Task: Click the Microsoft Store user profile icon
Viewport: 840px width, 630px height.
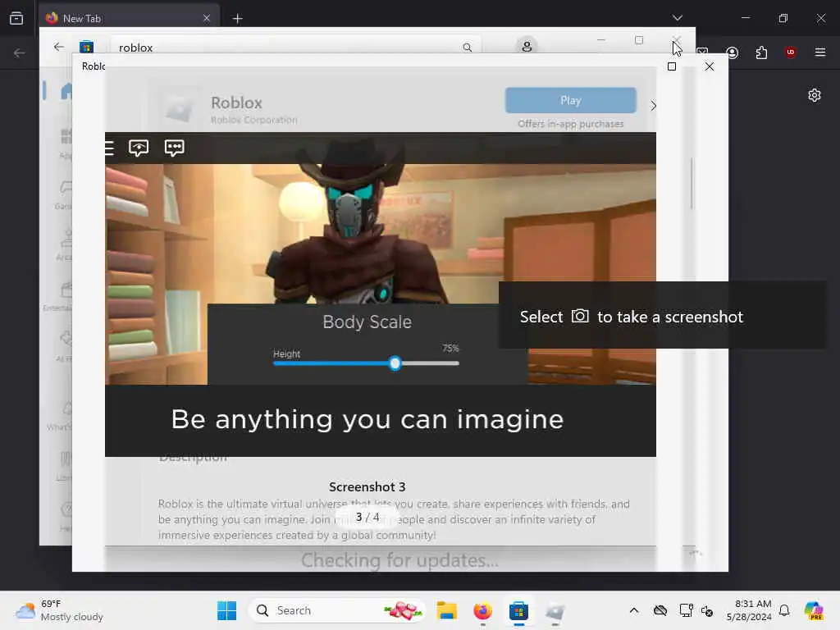Action: click(527, 47)
